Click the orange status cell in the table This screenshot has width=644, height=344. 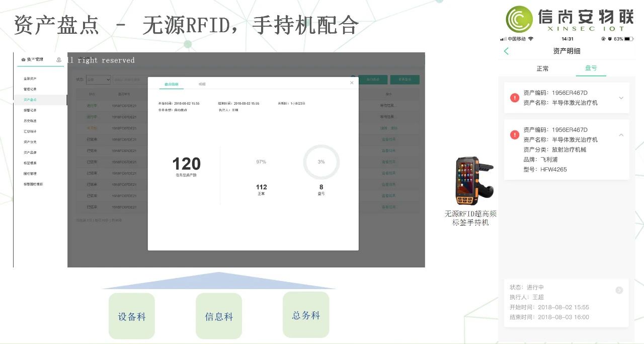pyautogui.click(x=92, y=128)
